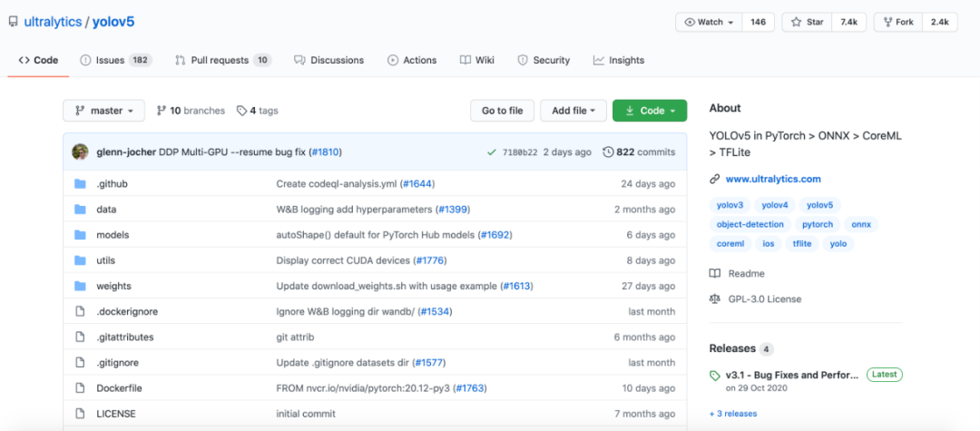The height and width of the screenshot is (431, 980).
Task: View the 2.4k forks count
Action: pyautogui.click(x=939, y=22)
